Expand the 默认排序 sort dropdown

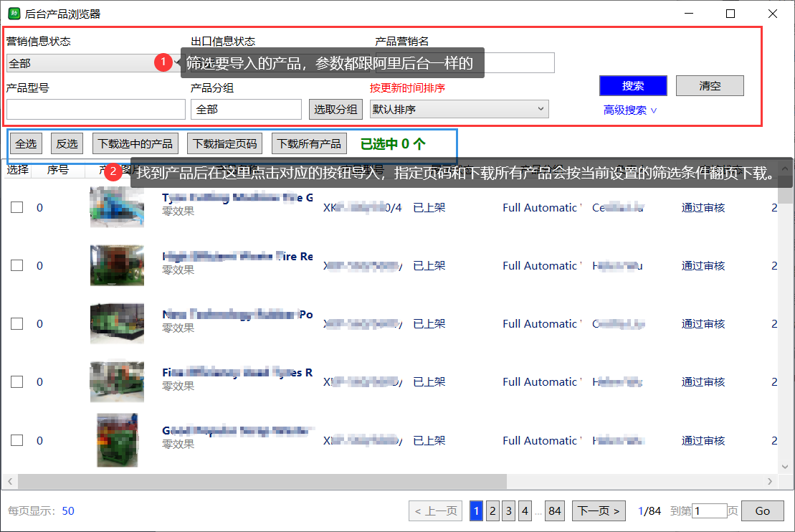click(459, 109)
